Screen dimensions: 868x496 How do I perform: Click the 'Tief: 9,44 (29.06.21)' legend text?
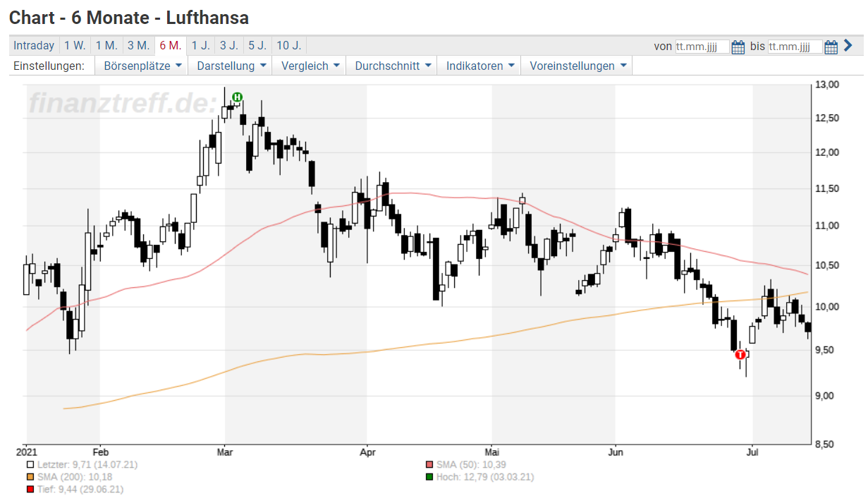point(80,489)
